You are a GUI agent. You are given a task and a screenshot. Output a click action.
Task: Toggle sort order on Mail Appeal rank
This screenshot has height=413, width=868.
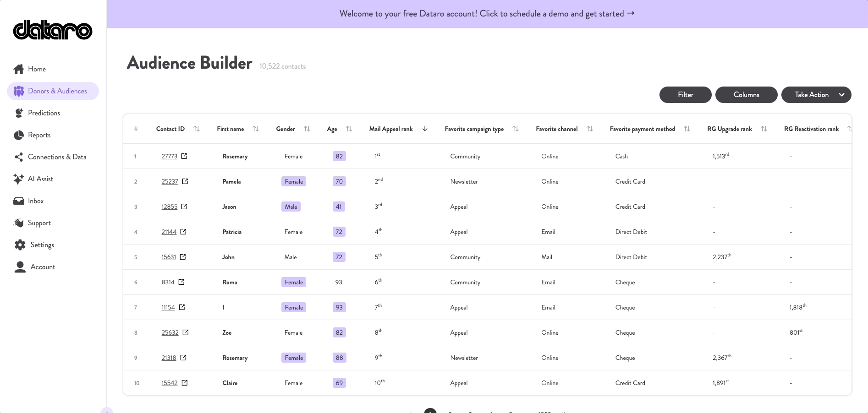point(424,129)
